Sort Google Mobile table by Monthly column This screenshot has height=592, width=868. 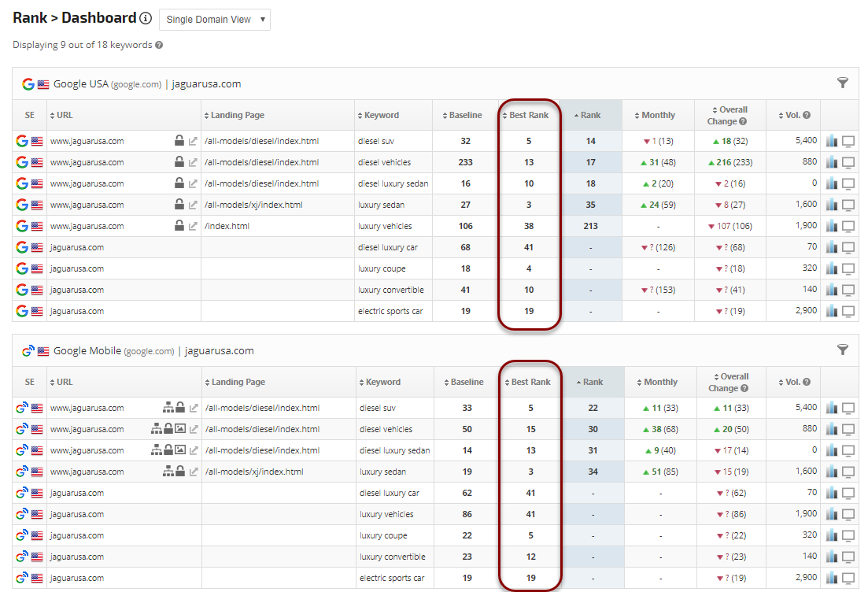659,382
